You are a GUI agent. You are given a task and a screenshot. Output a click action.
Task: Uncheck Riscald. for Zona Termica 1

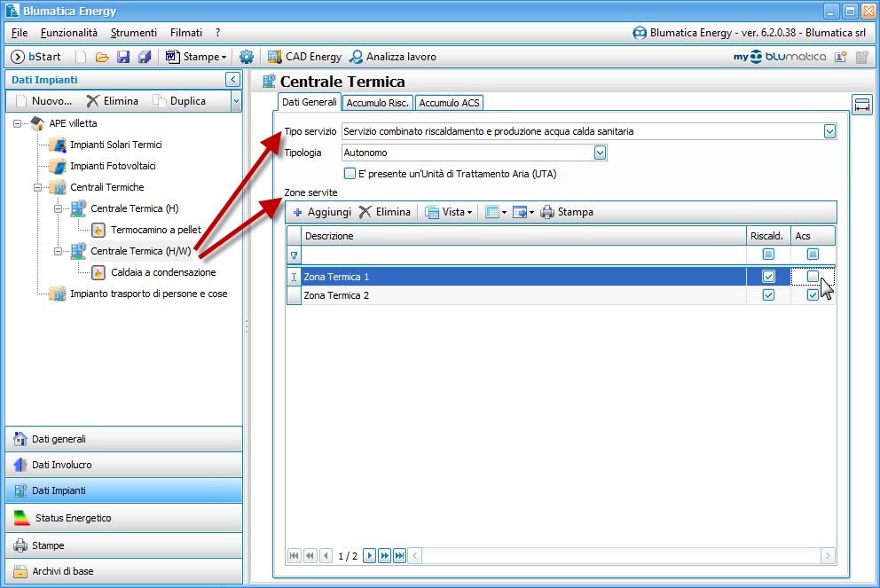(768, 277)
